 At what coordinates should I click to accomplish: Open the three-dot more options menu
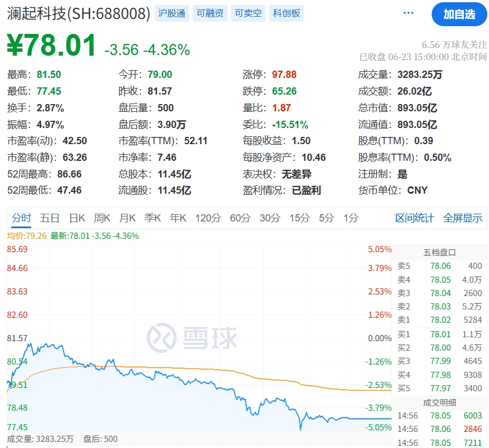(x=408, y=13)
